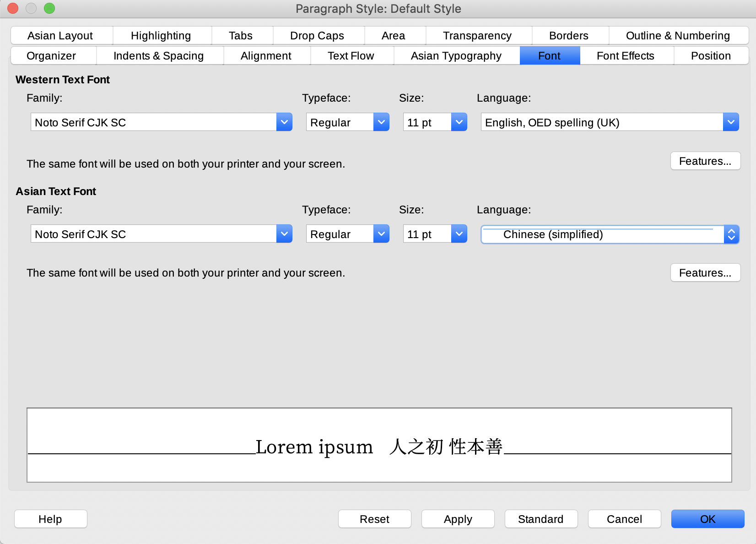The image size is (756, 544).
Task: Click the Apply button
Action: [x=458, y=519]
